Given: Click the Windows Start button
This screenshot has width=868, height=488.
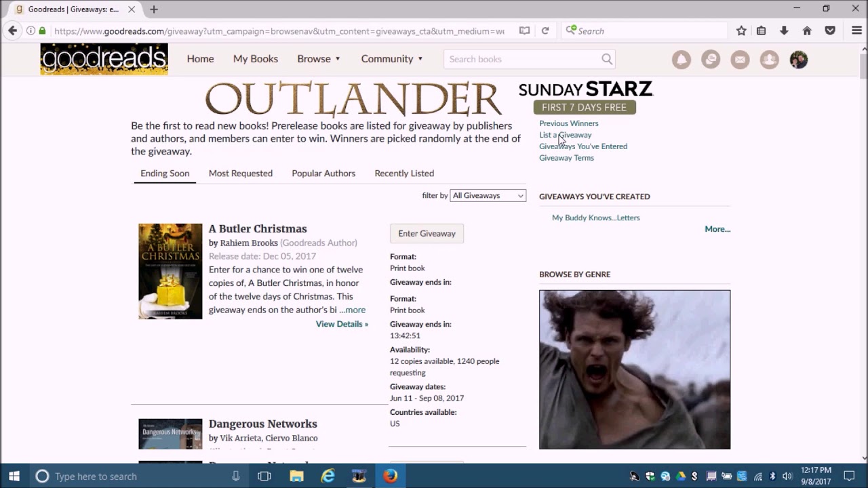Looking at the screenshot, I should [14, 476].
